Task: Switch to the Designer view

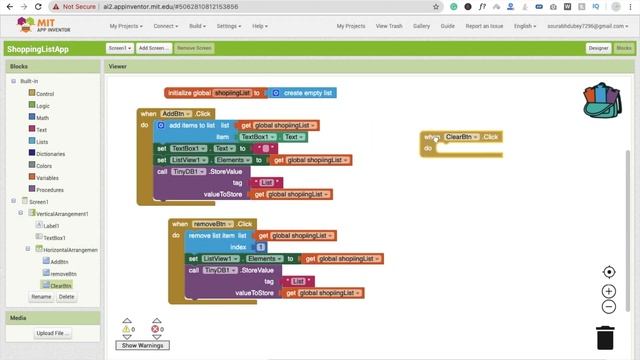Action: (x=598, y=48)
